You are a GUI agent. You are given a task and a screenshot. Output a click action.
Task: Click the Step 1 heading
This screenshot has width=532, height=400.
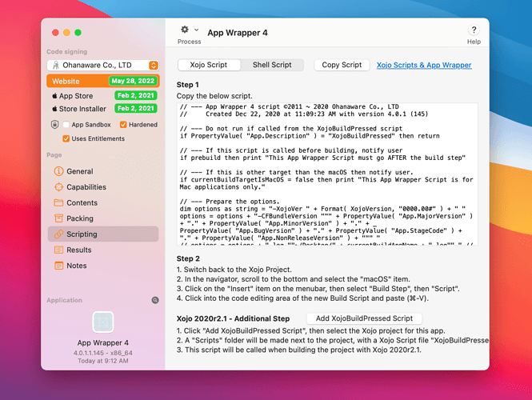(188, 85)
